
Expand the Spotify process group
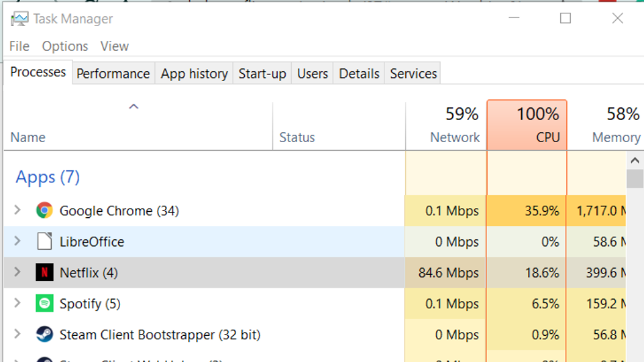point(17,303)
